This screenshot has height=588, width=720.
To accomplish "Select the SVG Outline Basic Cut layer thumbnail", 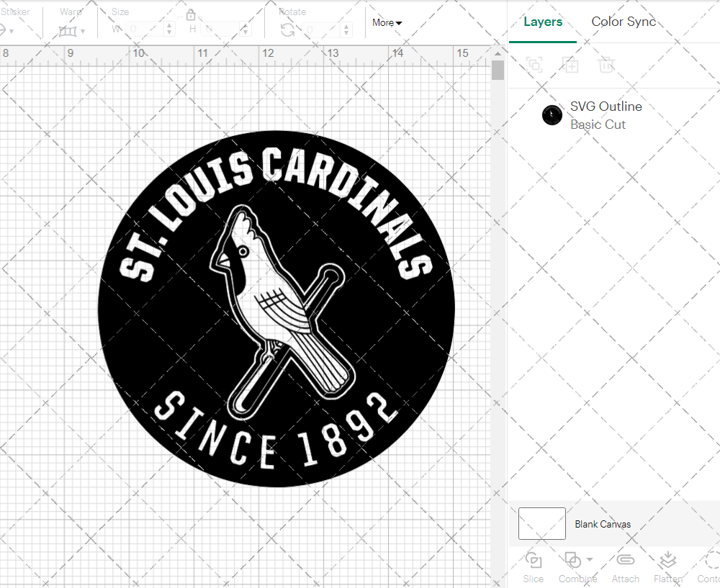I will point(552,114).
